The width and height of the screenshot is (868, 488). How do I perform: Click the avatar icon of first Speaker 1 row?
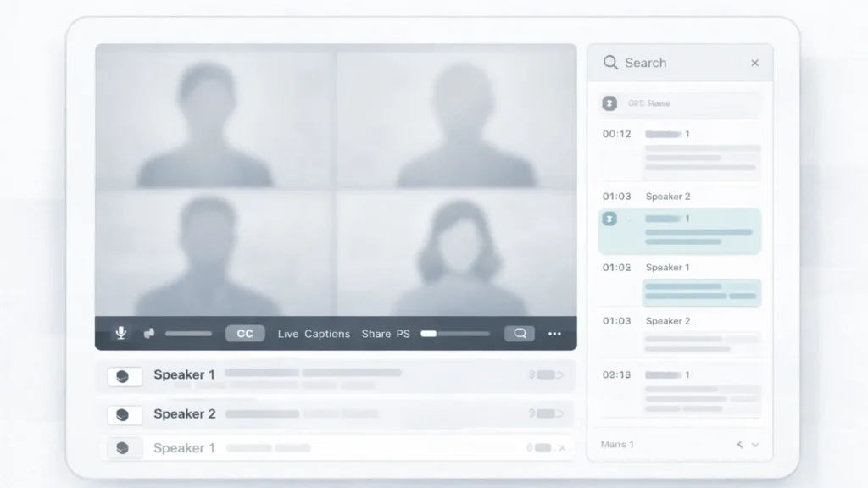[x=124, y=376]
